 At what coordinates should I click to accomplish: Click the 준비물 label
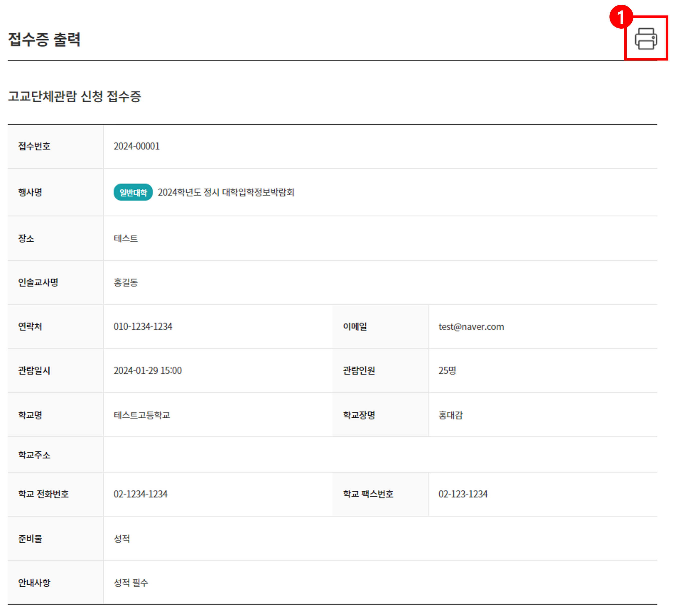30,539
